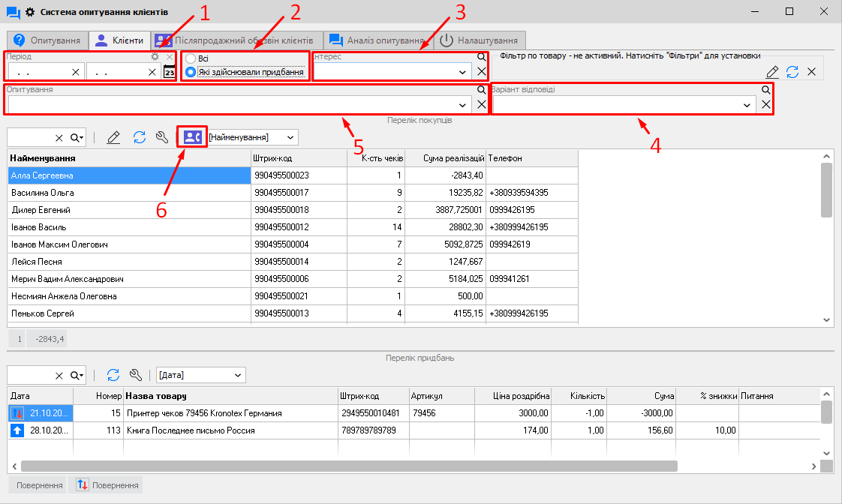Clear the Опитування filter with X icon
This screenshot has width=842, height=504.
tap(482, 105)
